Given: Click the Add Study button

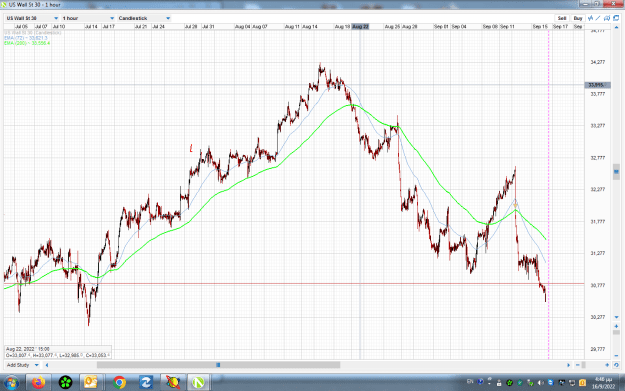Looking at the screenshot, I should [x=18, y=365].
